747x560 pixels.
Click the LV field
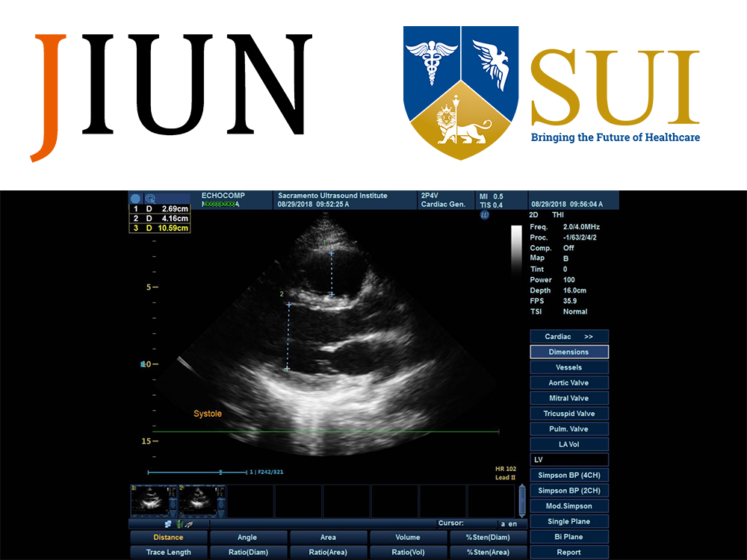(x=569, y=459)
